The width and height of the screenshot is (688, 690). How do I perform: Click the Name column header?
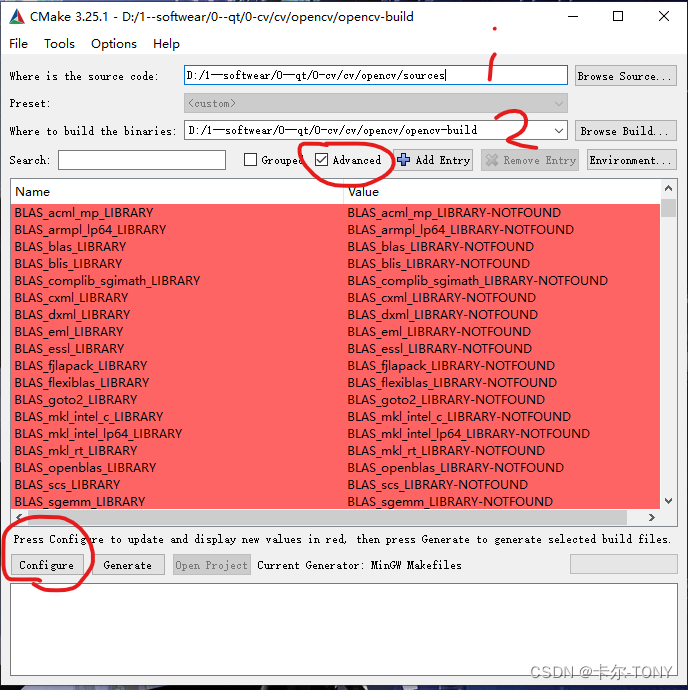tap(177, 192)
